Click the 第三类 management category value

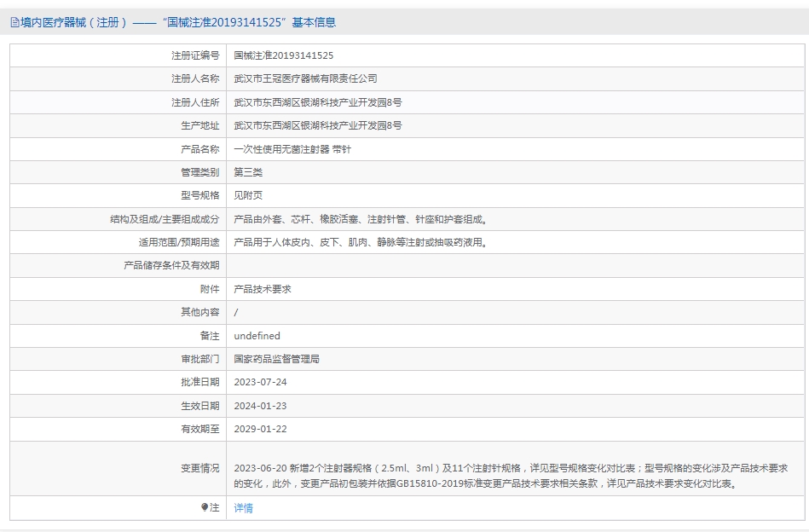(248, 172)
